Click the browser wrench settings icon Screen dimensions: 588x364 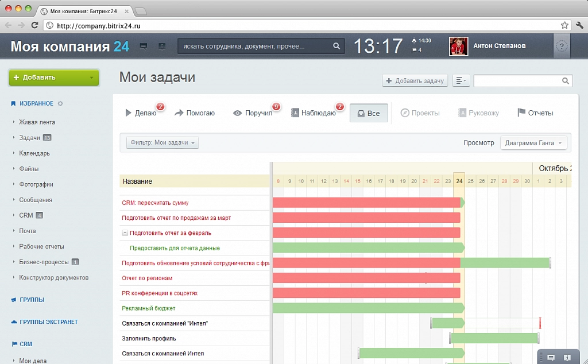579,25
